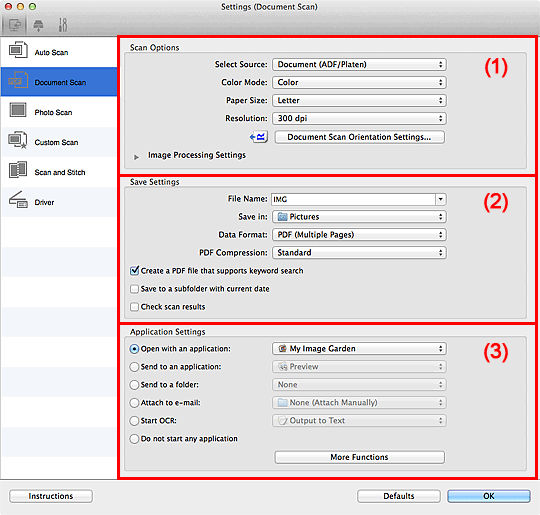Viewport: 540px width, 515px height.
Task: Click the Image Processing Settings label
Action: pyautogui.click(x=197, y=155)
